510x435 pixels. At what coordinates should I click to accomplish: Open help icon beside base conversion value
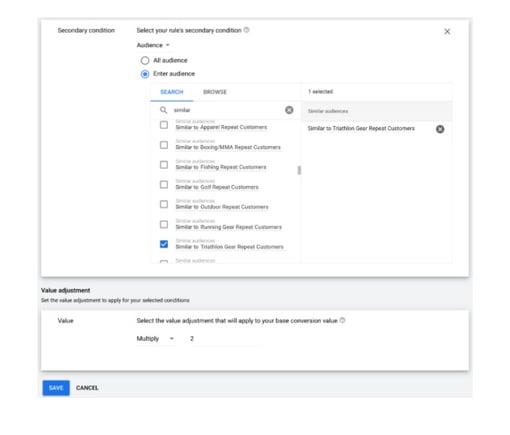pos(342,320)
